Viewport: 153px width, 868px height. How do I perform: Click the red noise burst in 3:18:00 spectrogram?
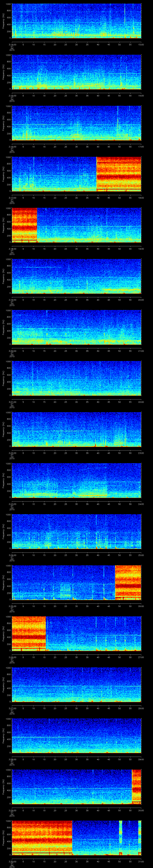coord(24,225)
